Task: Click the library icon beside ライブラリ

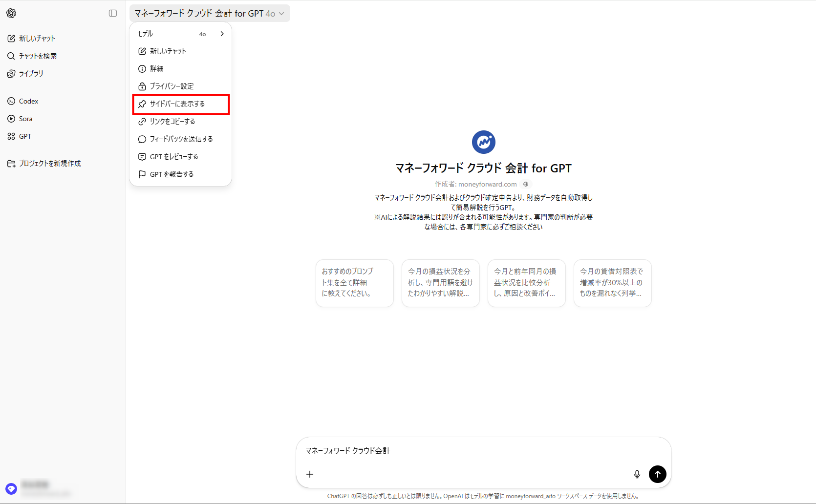Action: (11, 73)
